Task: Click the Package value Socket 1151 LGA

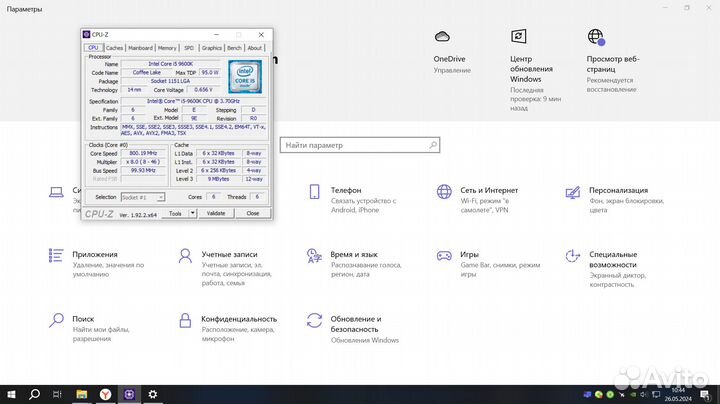Action: coord(170,81)
